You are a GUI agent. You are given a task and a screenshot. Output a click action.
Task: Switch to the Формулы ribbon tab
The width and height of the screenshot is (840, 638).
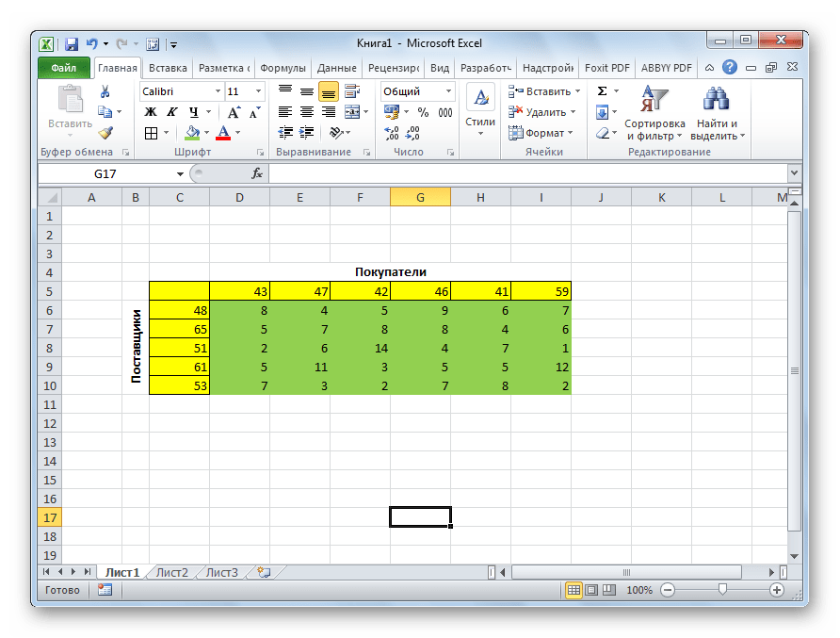(283, 68)
